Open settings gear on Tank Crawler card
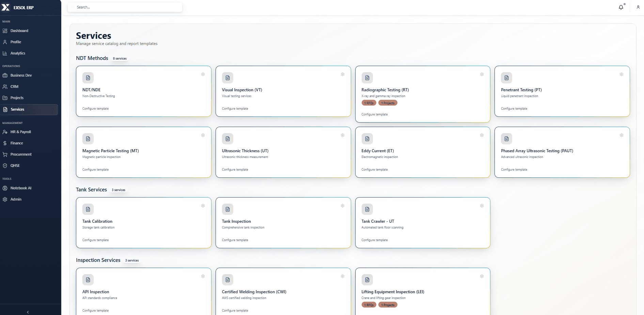Screen dimensions: 644x315 point(482,206)
